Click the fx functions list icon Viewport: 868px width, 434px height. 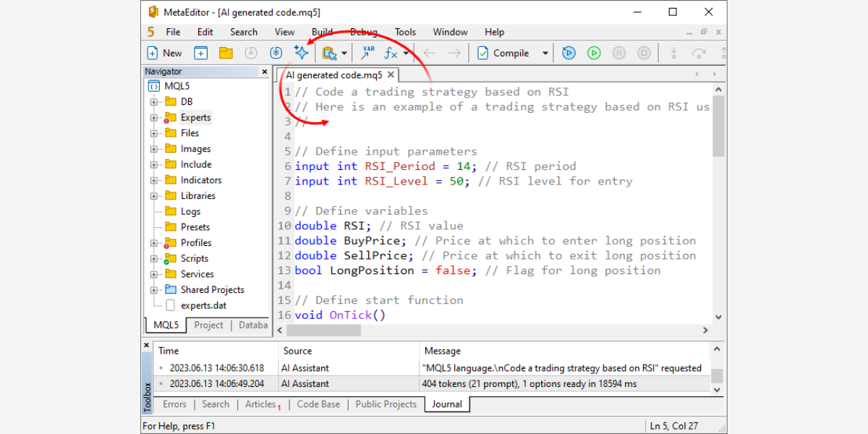tap(391, 53)
